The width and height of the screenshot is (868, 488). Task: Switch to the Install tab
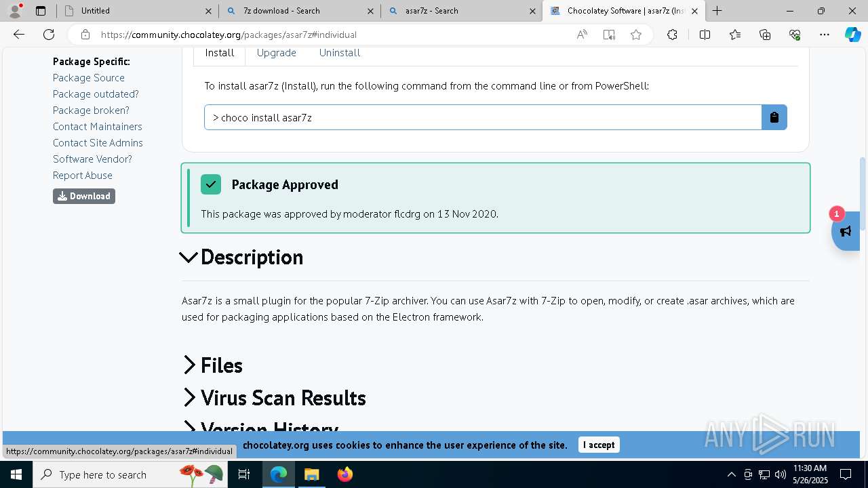click(x=220, y=53)
